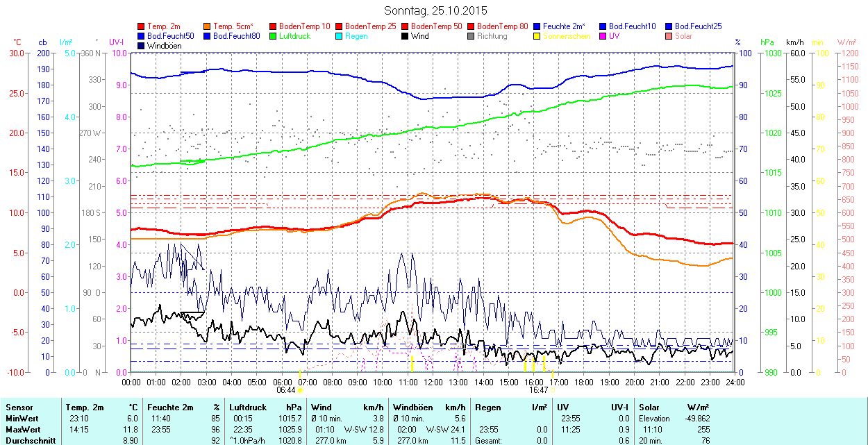Click the blue Feuchte 2m* legend swatch
This screenshot has width=868, height=445.
537,26
